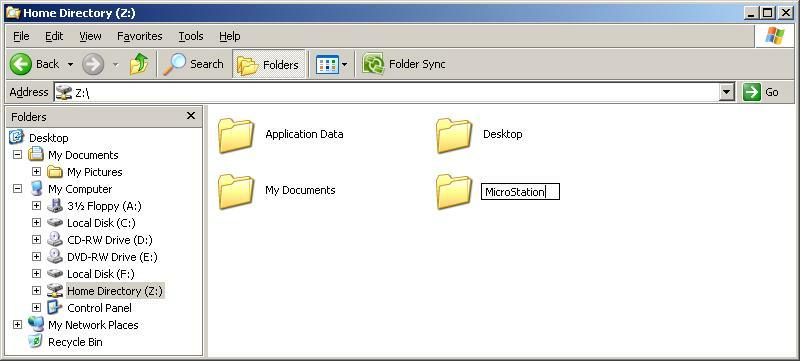Collapse the My Computer tree node
800x361 pixels.
17,189
